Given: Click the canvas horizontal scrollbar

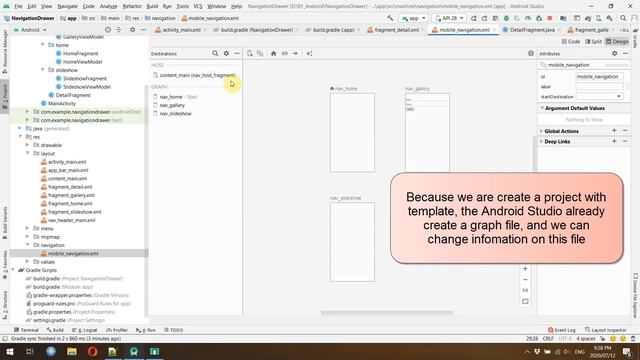Looking at the screenshot, I should click(x=387, y=313).
